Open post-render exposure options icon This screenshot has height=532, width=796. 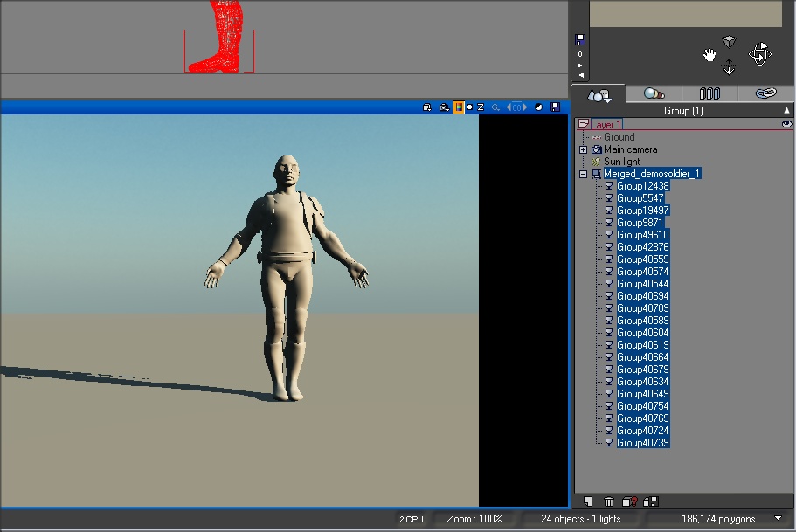(538, 107)
